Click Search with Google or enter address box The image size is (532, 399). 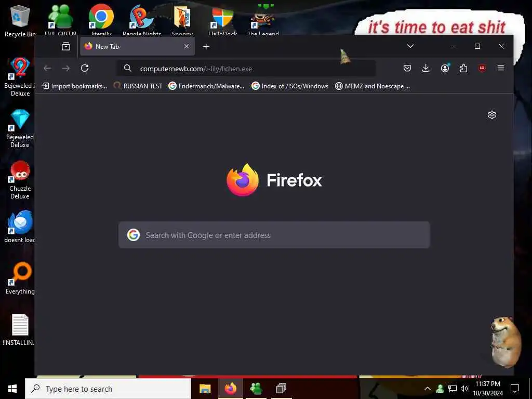click(274, 235)
